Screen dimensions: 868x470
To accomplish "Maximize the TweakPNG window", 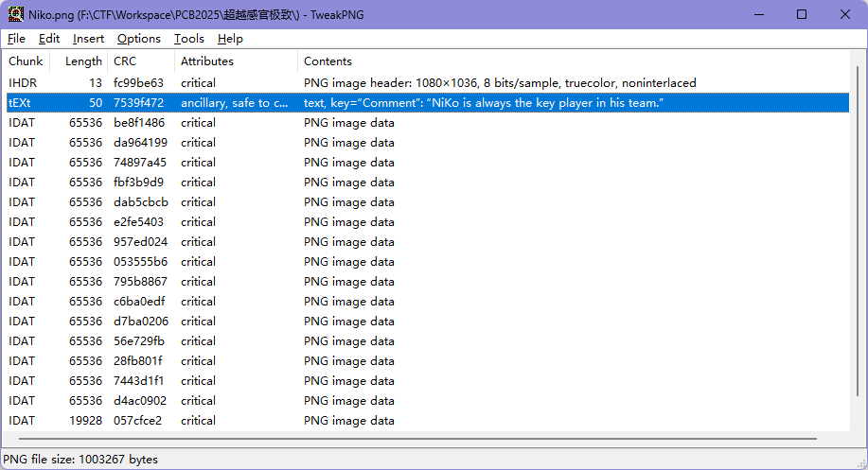I will pos(802,14).
